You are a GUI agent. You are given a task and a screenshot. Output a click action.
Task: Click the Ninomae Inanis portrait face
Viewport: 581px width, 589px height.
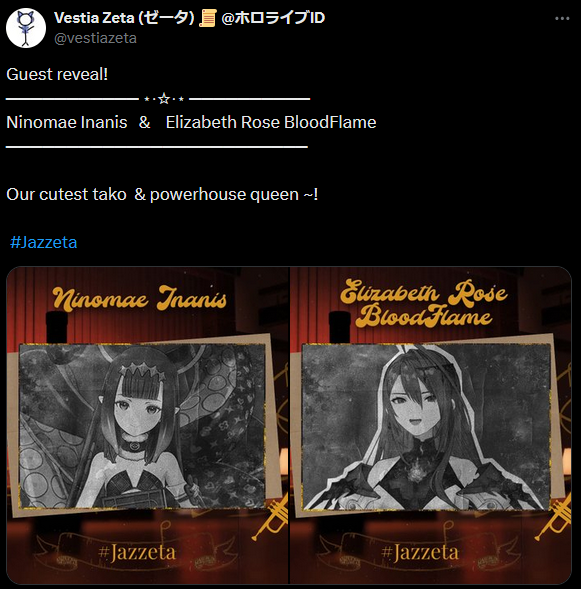[137, 406]
